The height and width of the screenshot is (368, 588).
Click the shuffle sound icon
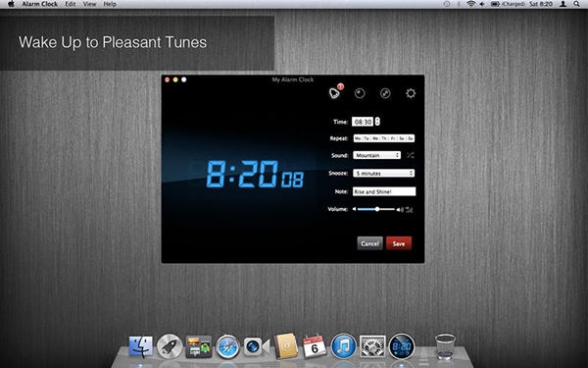(411, 155)
